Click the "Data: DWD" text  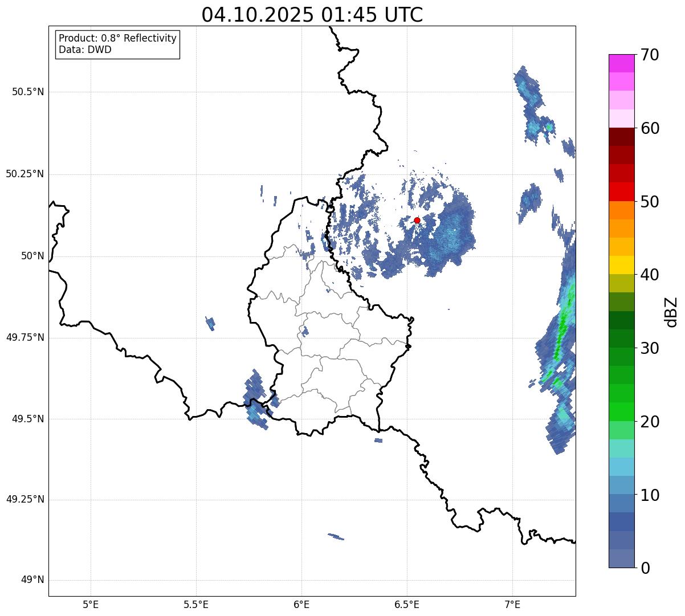click(85, 50)
